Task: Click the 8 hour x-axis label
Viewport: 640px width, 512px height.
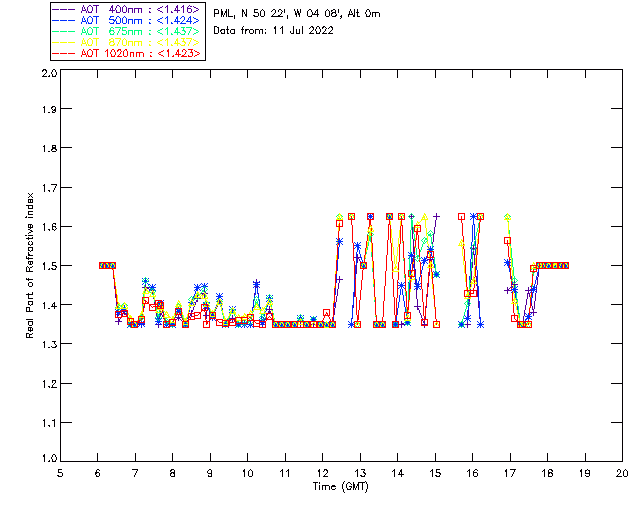Action: pos(173,473)
